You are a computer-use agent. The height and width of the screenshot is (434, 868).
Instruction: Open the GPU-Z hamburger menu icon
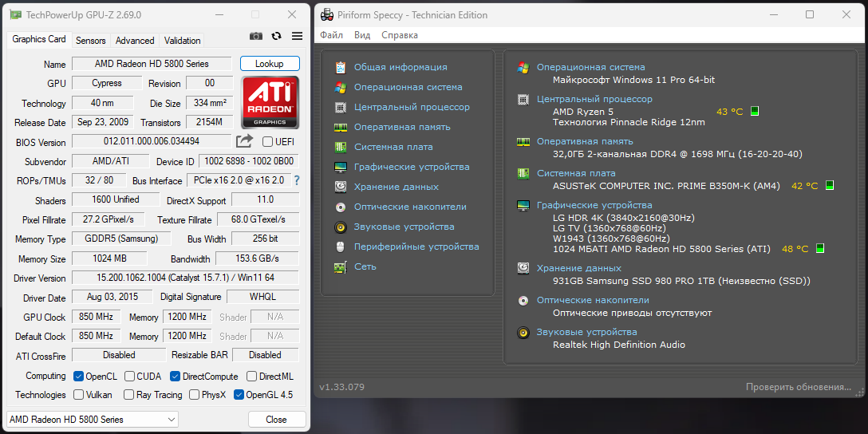[298, 36]
